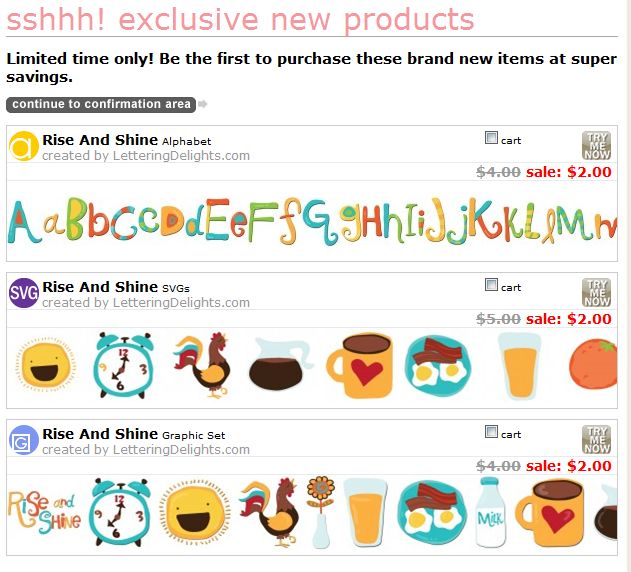Click the bacon and eggs plate in SVGs preview
The width and height of the screenshot is (631, 572).
point(437,366)
